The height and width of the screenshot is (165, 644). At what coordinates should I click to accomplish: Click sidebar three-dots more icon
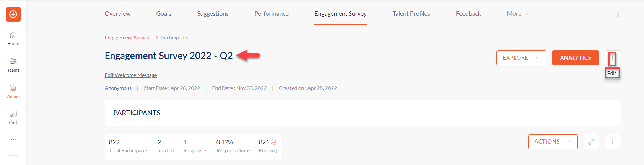(13, 140)
